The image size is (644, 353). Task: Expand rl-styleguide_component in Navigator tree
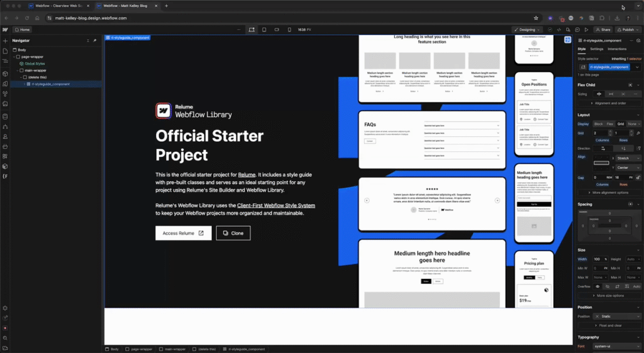coord(25,84)
